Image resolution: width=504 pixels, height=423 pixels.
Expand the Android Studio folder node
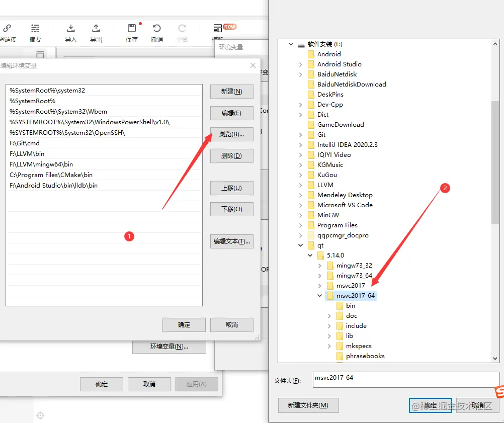(300, 64)
